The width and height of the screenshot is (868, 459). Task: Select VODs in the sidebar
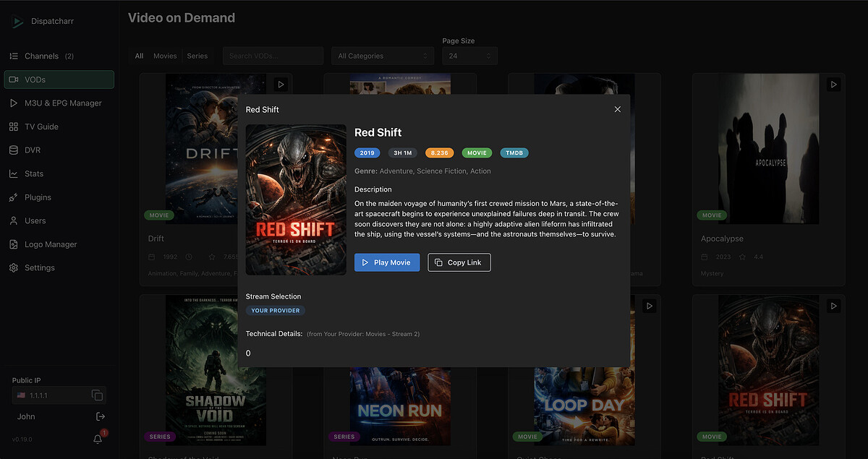(x=59, y=80)
